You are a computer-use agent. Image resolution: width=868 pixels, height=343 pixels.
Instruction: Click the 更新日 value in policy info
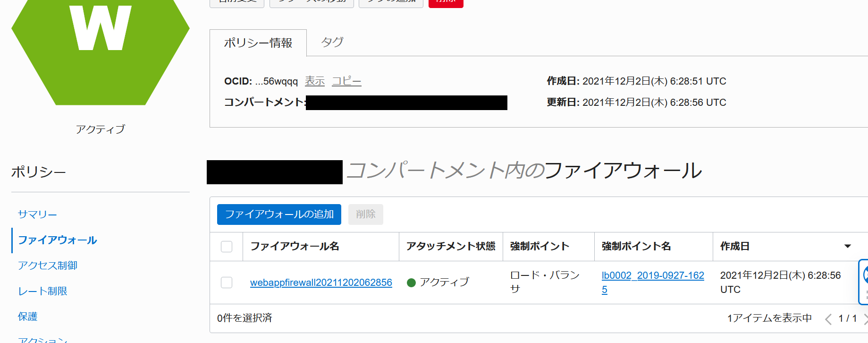coord(654,103)
